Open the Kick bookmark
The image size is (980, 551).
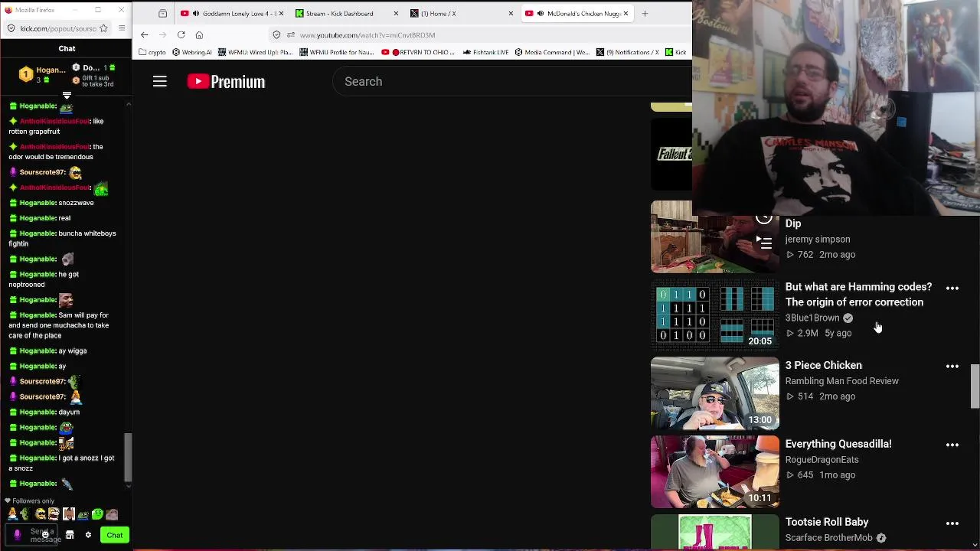(x=677, y=52)
